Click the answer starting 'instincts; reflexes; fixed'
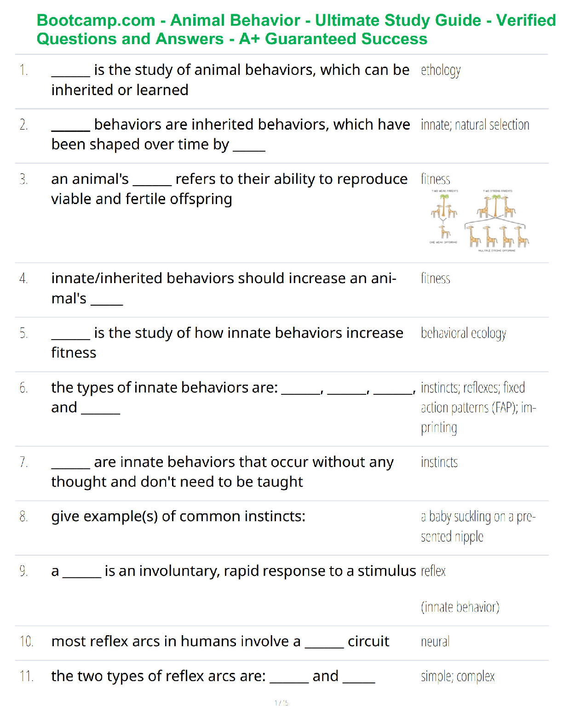 click(x=478, y=408)
